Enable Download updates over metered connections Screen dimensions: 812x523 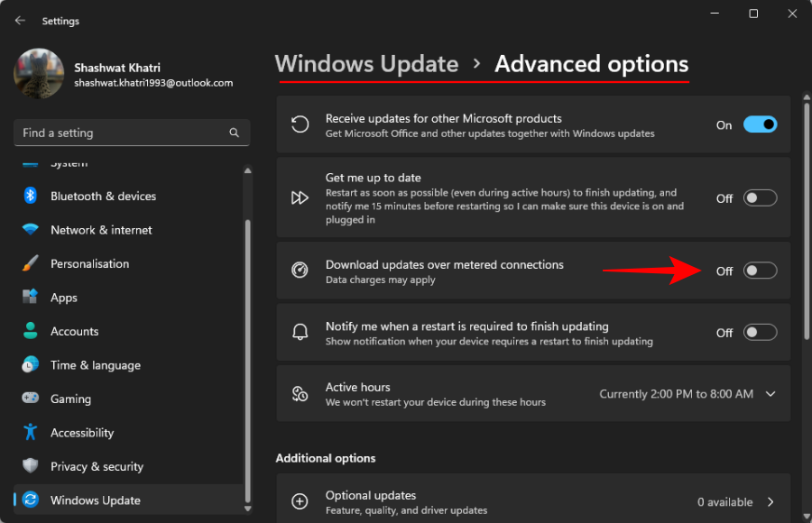point(760,271)
